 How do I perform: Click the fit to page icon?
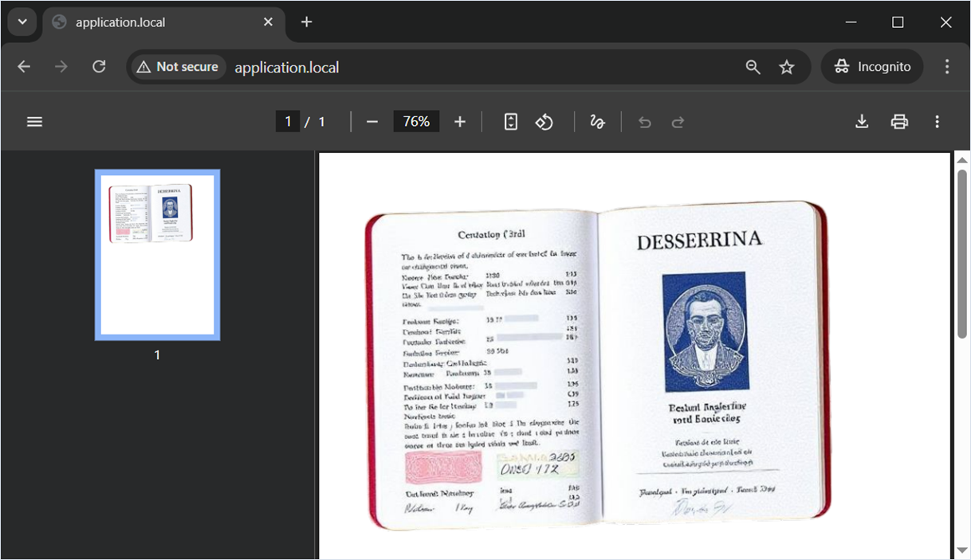[511, 122]
